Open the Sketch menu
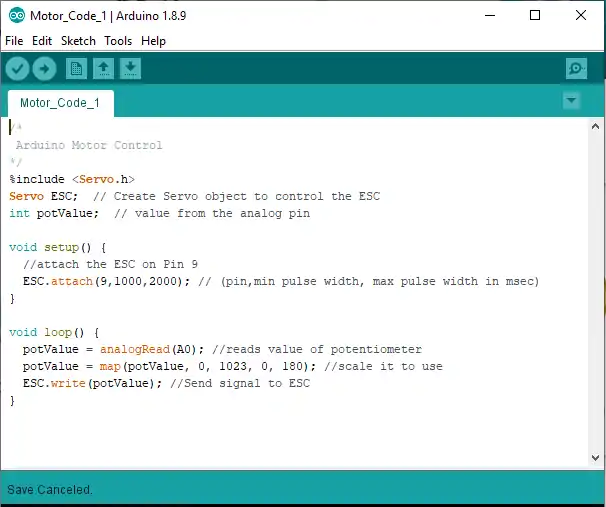Viewport: 606px width, 507px height. click(78, 41)
